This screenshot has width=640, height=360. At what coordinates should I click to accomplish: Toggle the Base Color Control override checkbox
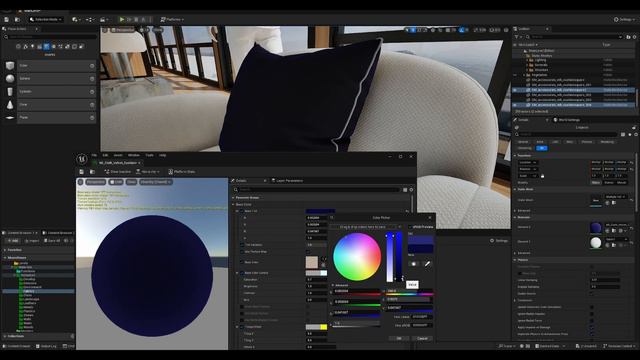[242, 273]
